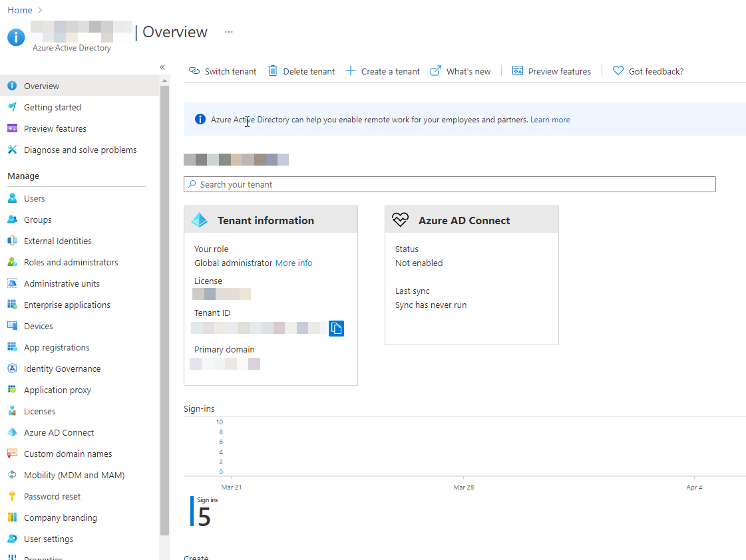This screenshot has width=746, height=560.
Task: Click the Administrative units icon
Action: [x=13, y=283]
